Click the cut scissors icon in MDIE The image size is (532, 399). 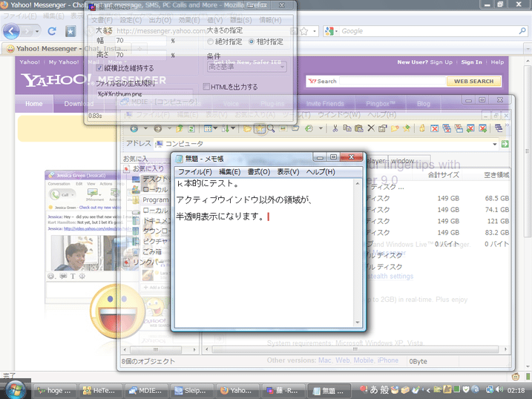pyautogui.click(x=335, y=128)
